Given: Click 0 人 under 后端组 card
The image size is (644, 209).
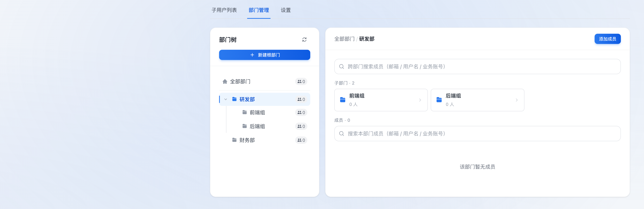Looking at the screenshot, I should point(450,105).
